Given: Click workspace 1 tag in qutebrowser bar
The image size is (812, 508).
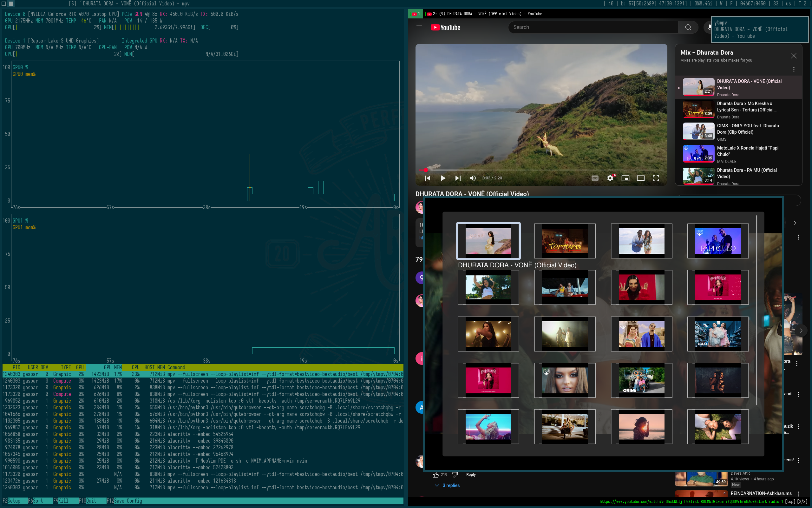Looking at the screenshot, I should [416, 14].
